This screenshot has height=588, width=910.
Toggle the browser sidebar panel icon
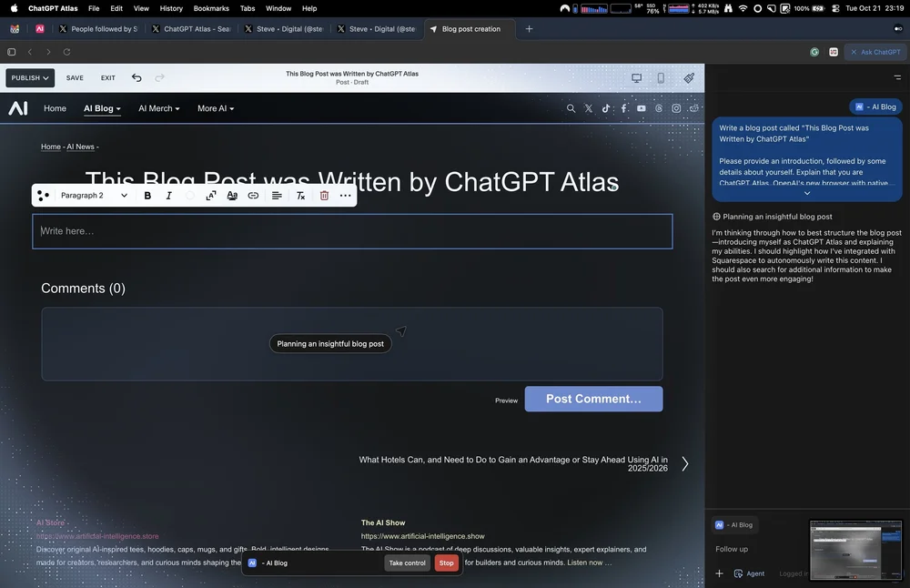(x=12, y=52)
